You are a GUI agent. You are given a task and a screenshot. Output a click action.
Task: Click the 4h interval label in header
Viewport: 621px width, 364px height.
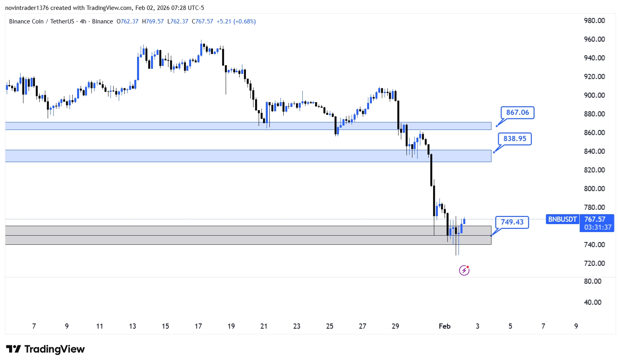83,21
